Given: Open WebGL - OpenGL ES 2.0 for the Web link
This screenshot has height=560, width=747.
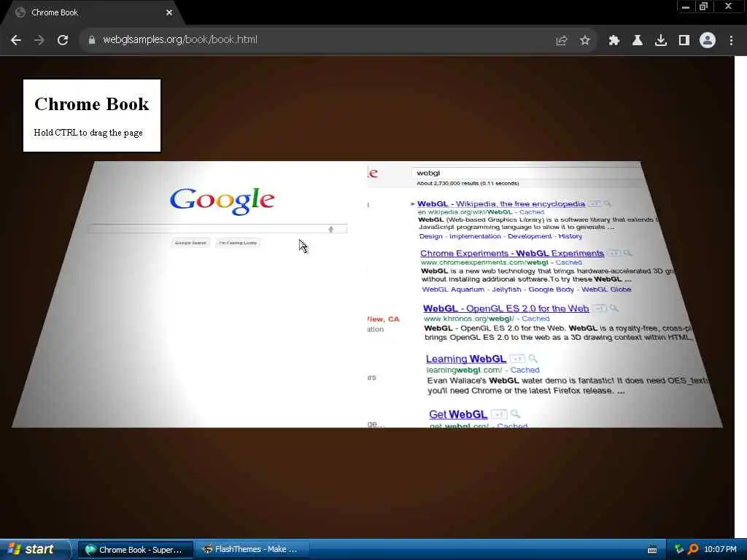Looking at the screenshot, I should click(506, 308).
